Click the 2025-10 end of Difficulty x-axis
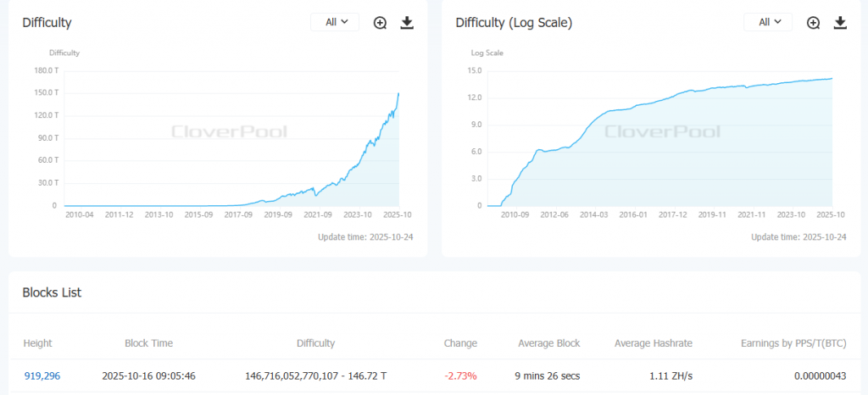The width and height of the screenshot is (868, 395). 398,215
